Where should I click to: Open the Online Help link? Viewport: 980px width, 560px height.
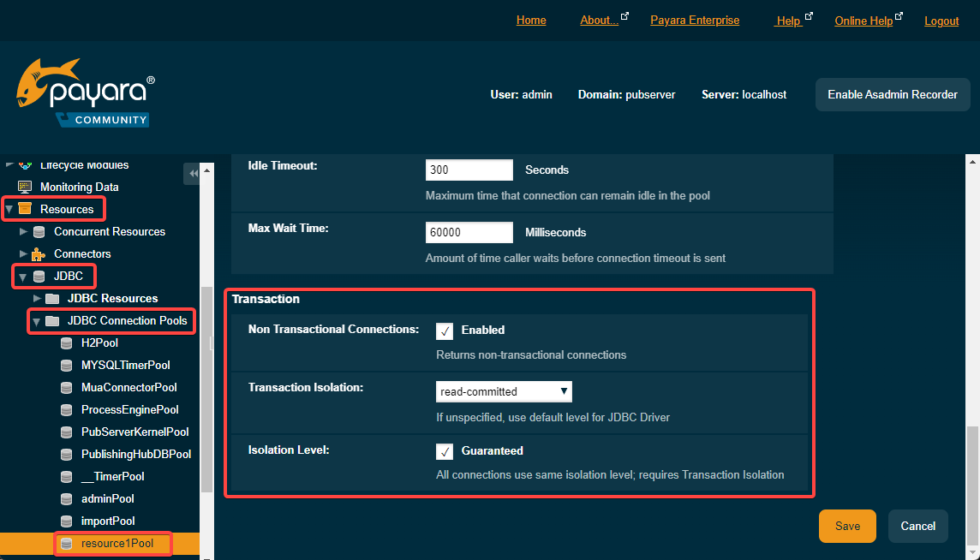pyautogui.click(x=863, y=21)
